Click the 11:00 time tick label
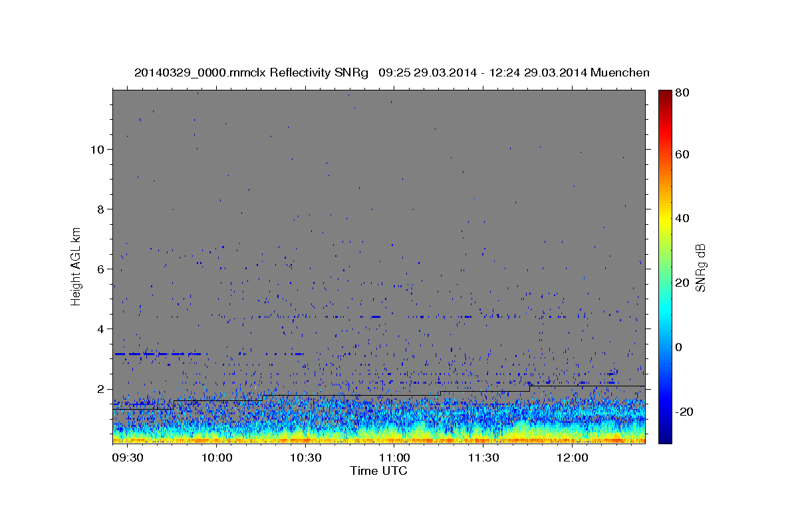798x532 pixels. [394, 458]
